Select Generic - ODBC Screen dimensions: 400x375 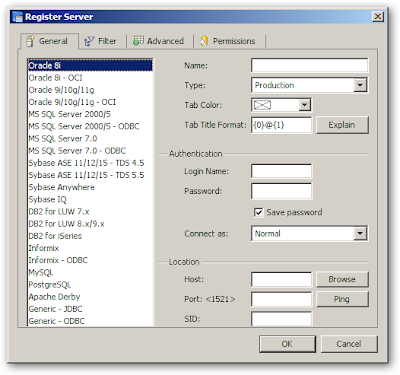point(90,321)
